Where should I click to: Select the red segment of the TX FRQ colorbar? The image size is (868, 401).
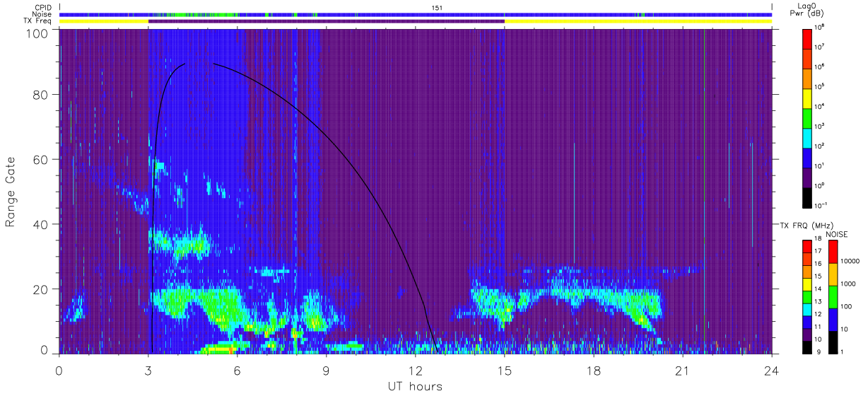[x=807, y=247]
